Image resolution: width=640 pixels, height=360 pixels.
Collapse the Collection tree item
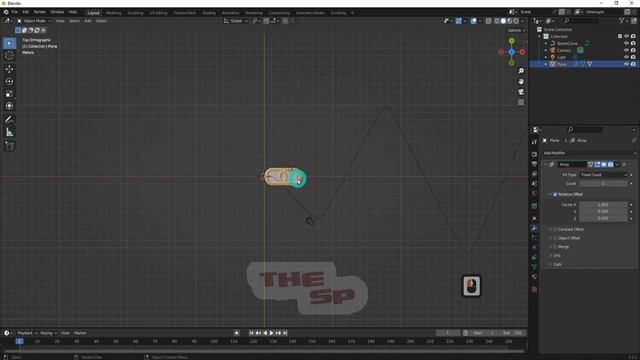540,36
